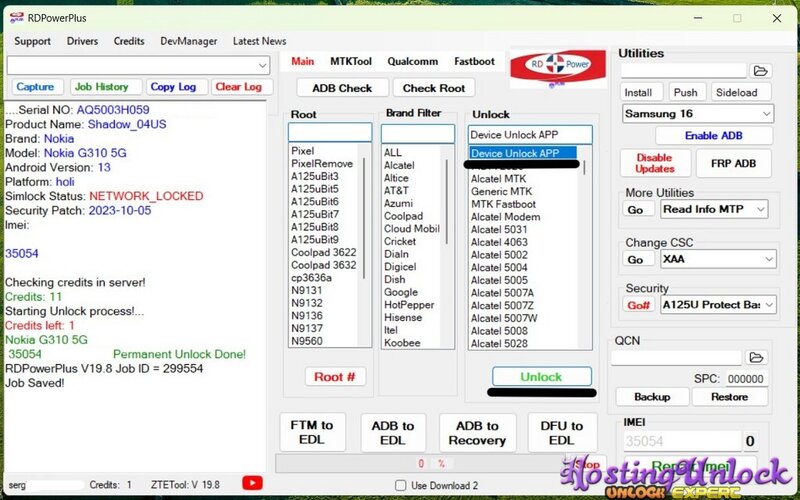The width and height of the screenshot is (800, 500).
Task: Click the Root # button
Action: [335, 377]
